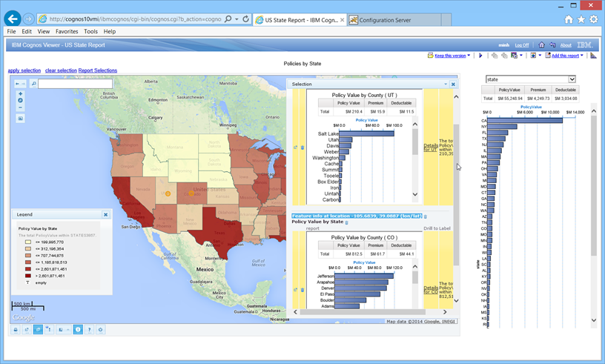Click Selection panel horizontal scroll right arrow
The width and height of the screenshot is (605, 364).
click(x=445, y=312)
